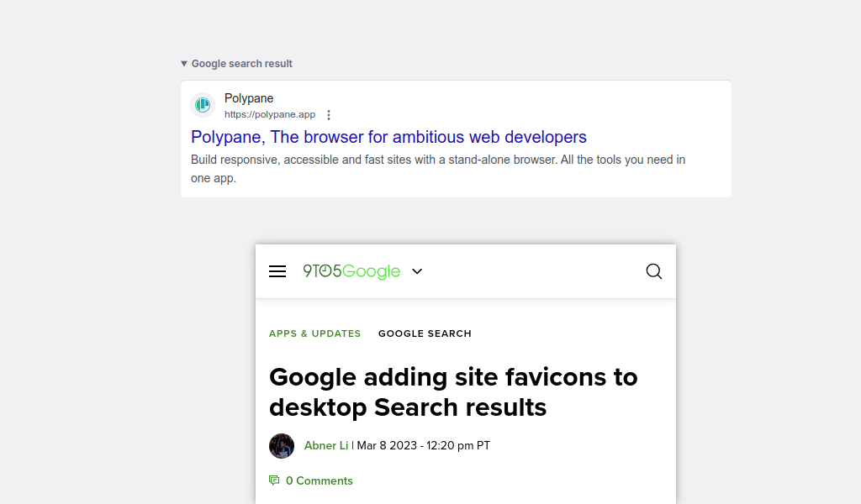Open the three-dot menu beside polypane.app URL
The height and width of the screenshot is (504, 861).
click(x=329, y=114)
